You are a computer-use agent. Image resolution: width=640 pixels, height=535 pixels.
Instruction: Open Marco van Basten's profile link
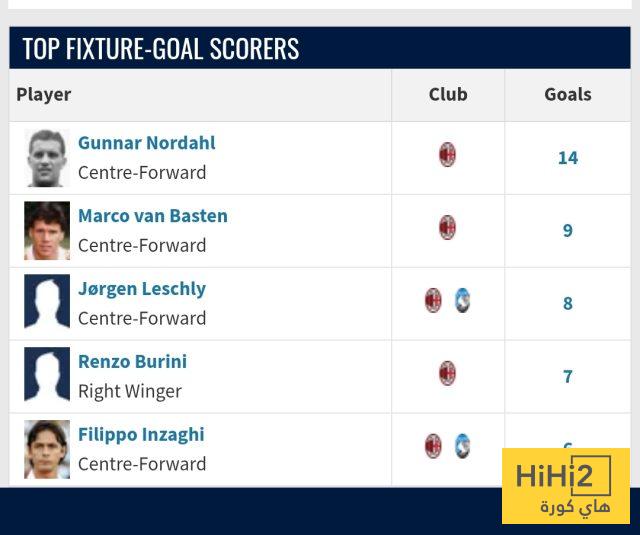point(153,216)
